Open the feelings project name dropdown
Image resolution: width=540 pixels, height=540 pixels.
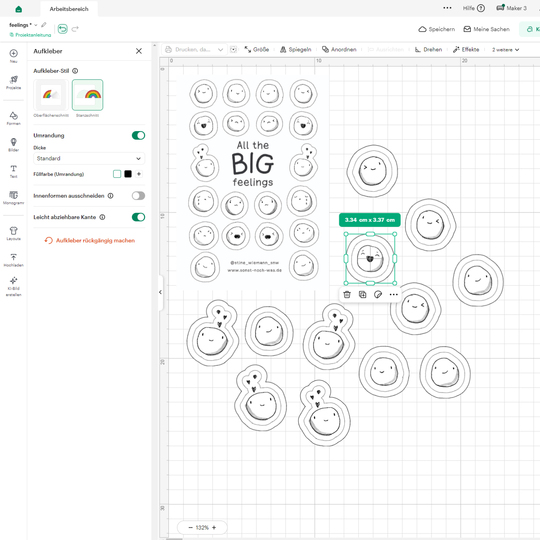click(35, 25)
